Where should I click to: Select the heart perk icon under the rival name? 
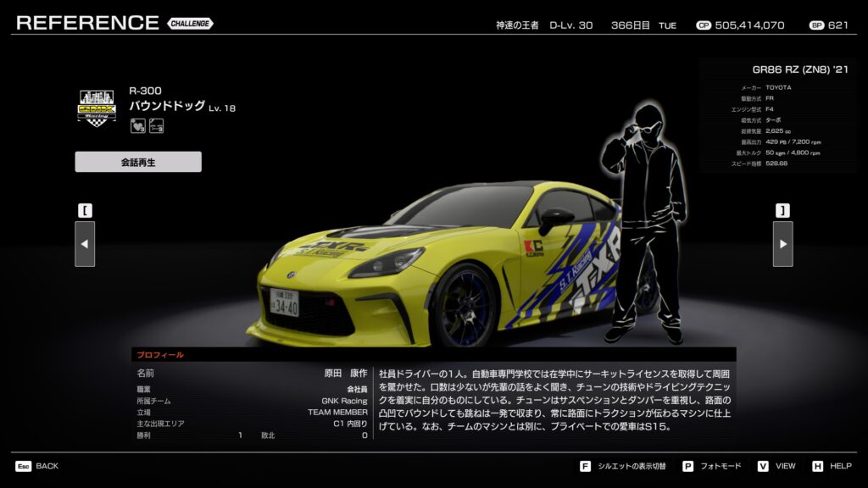point(137,126)
